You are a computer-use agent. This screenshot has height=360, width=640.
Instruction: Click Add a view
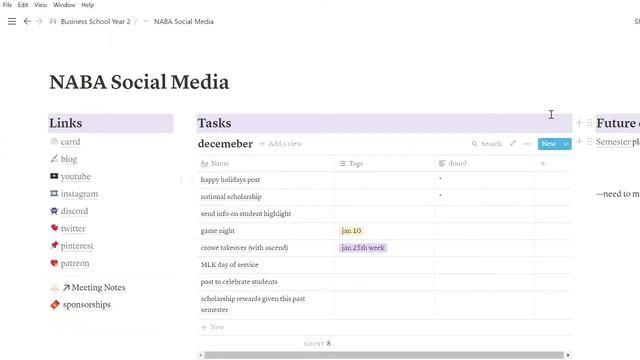281,144
